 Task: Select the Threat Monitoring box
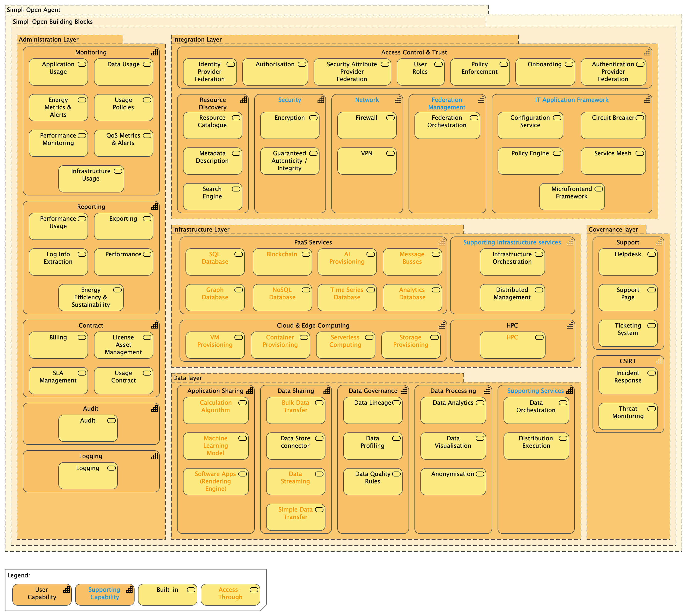[x=628, y=417]
